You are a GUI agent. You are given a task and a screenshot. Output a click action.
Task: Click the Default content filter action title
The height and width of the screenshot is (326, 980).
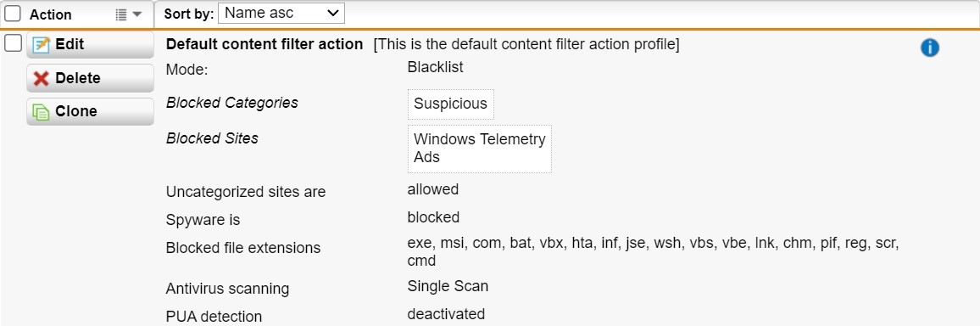(264, 44)
